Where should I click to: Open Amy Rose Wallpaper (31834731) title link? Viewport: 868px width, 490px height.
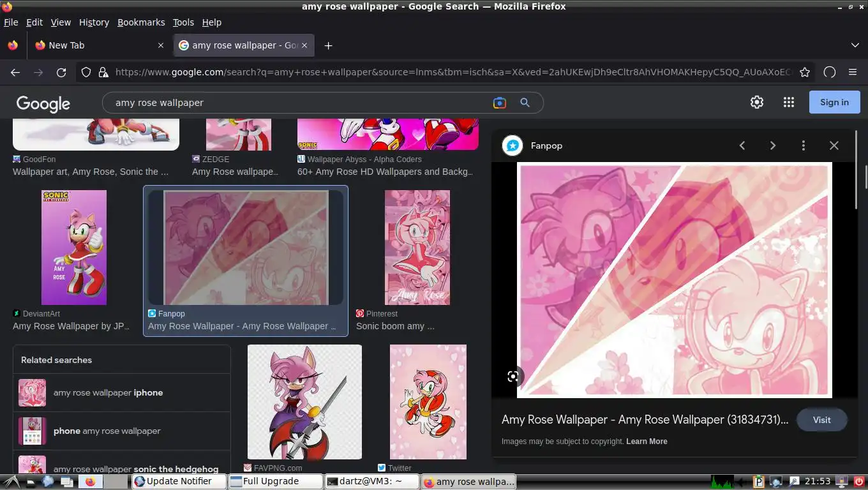[645, 420]
